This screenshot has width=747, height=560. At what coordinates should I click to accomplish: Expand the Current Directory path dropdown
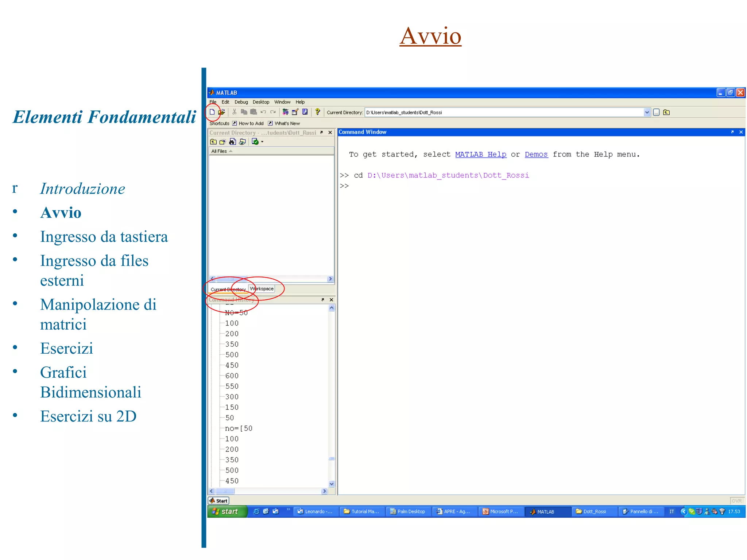(x=647, y=112)
